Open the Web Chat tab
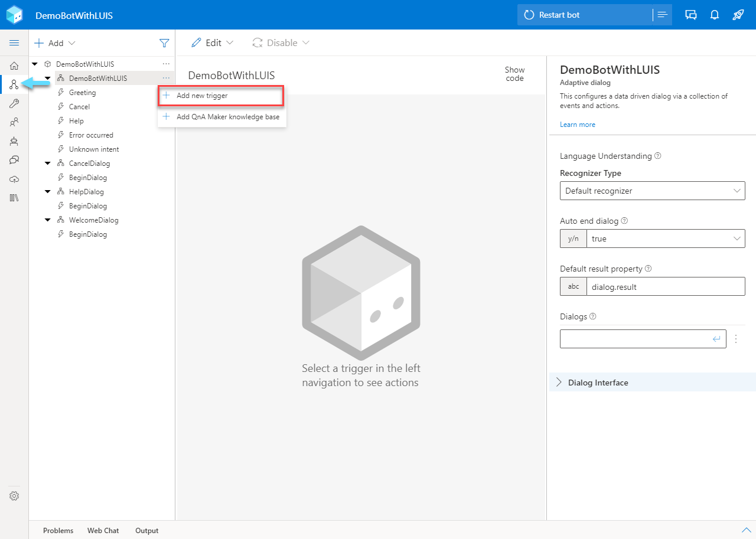756x539 pixels. pyautogui.click(x=103, y=531)
